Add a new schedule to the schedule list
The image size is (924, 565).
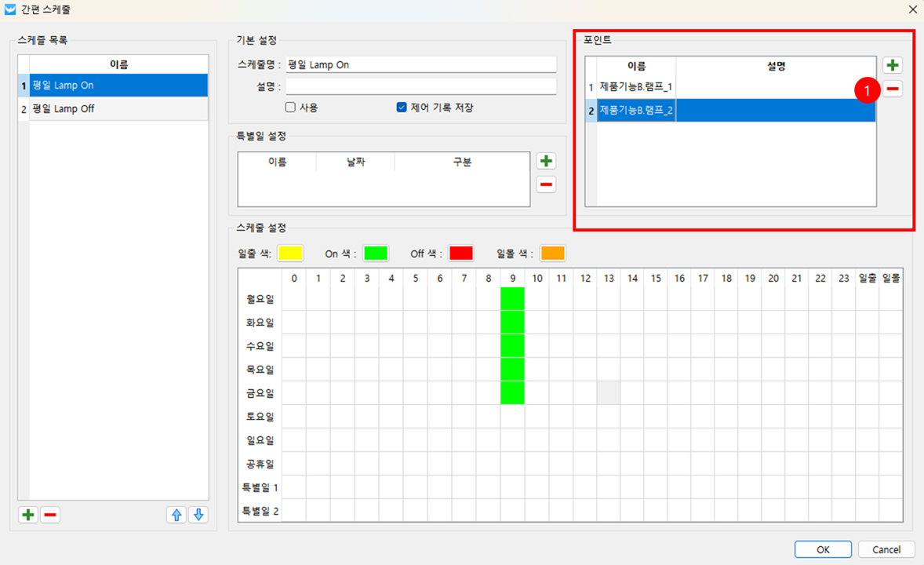[28, 515]
